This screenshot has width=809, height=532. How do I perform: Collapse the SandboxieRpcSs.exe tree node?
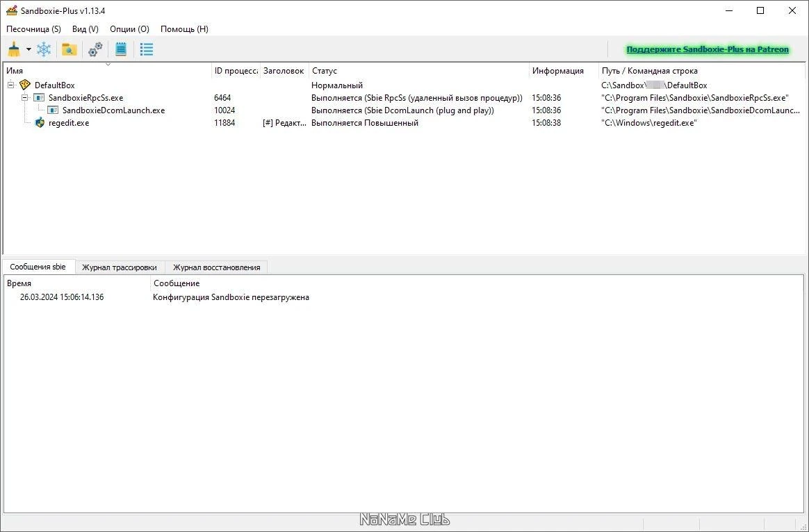(x=24, y=97)
